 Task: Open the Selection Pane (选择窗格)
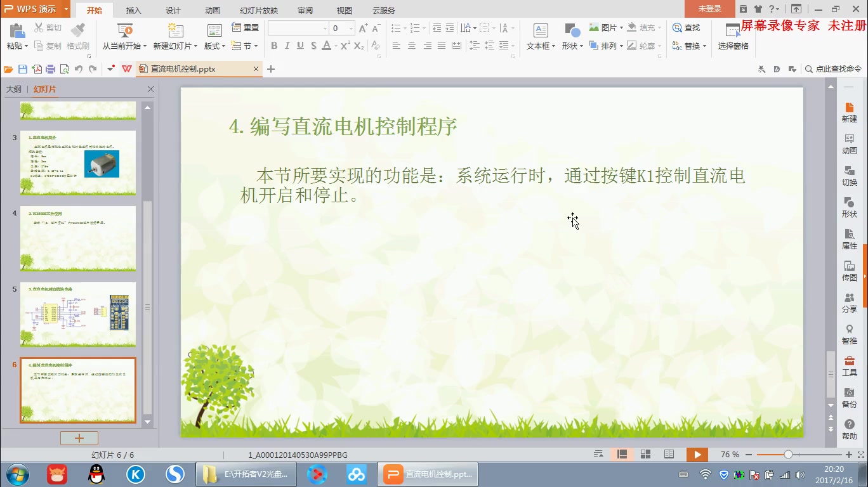733,37
